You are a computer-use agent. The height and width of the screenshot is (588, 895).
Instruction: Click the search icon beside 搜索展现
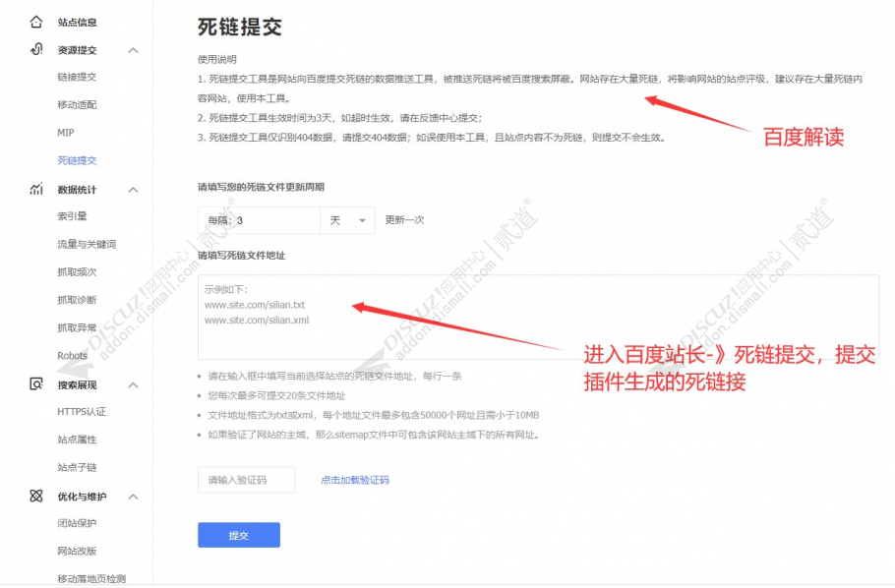point(36,384)
